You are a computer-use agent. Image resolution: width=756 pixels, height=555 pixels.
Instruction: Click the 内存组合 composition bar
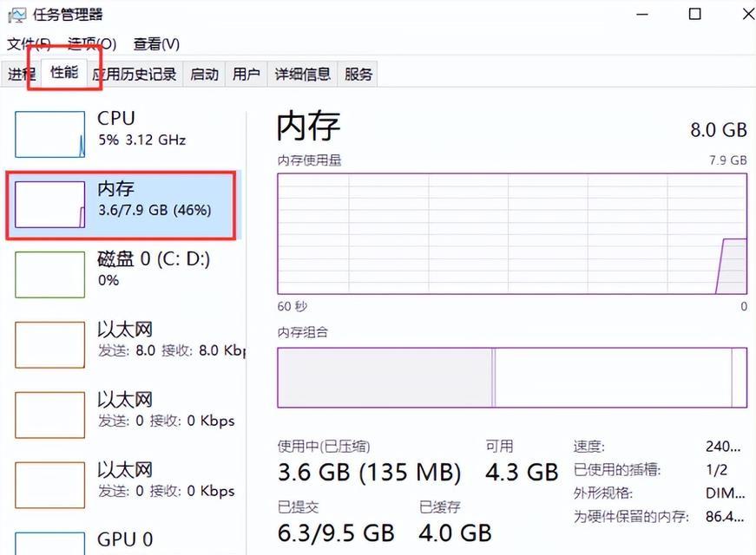pyautogui.click(x=512, y=377)
